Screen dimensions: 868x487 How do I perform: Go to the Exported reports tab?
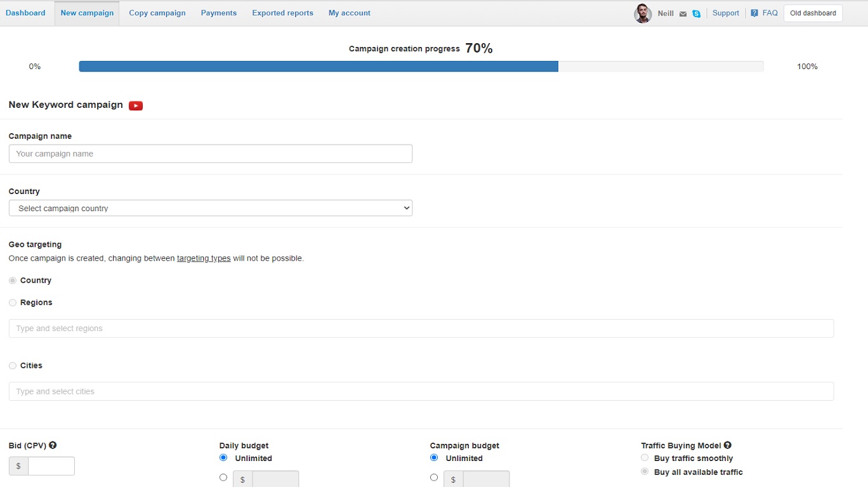(x=282, y=13)
